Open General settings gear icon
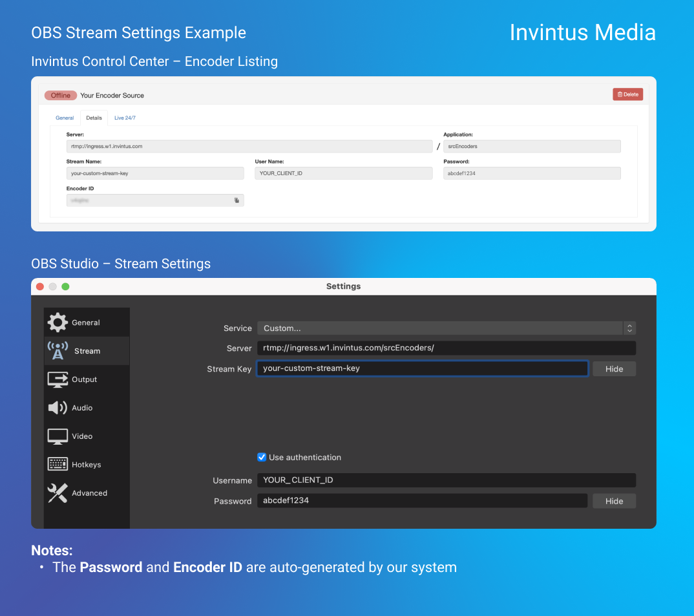This screenshot has height=616, width=694. point(58,323)
